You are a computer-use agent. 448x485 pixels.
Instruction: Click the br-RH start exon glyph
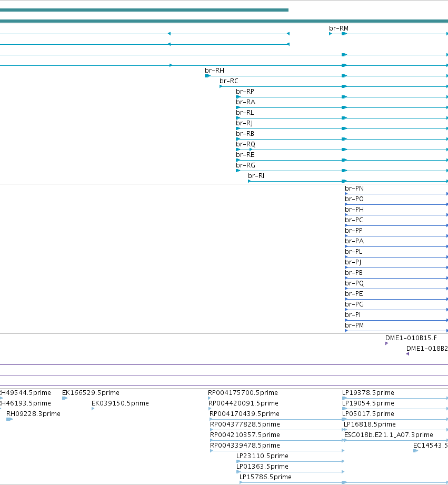click(x=207, y=76)
